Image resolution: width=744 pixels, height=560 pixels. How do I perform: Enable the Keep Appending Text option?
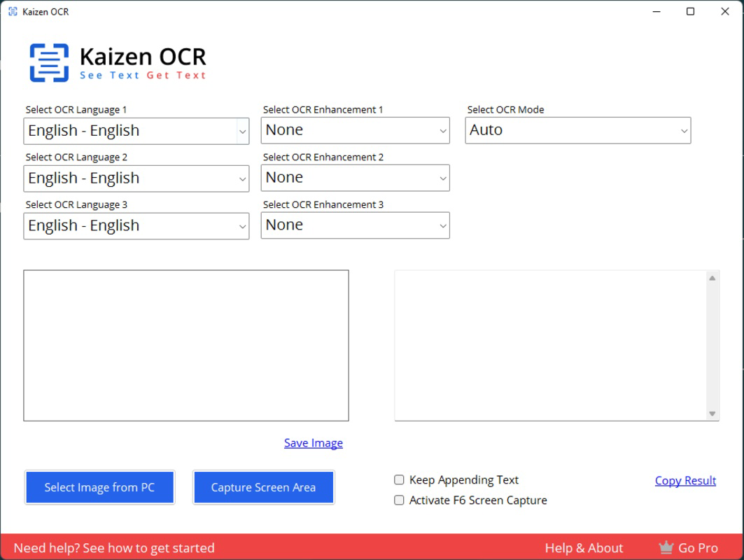(x=399, y=479)
